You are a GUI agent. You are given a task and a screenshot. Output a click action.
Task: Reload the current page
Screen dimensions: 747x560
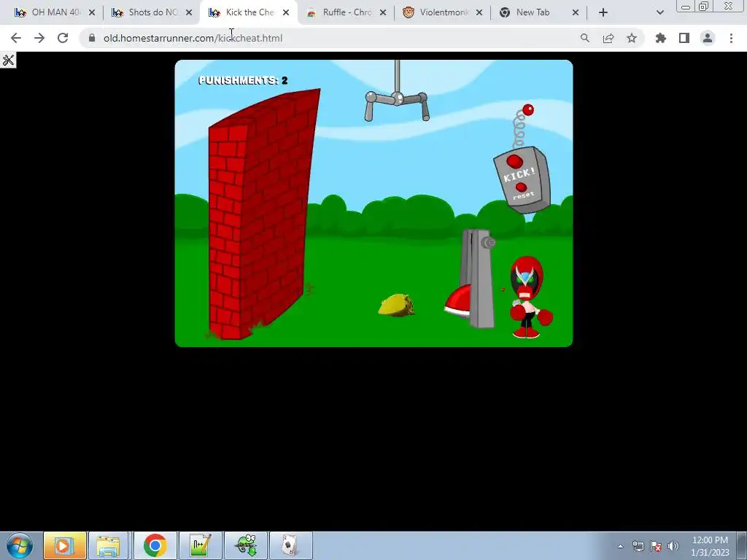click(x=63, y=38)
